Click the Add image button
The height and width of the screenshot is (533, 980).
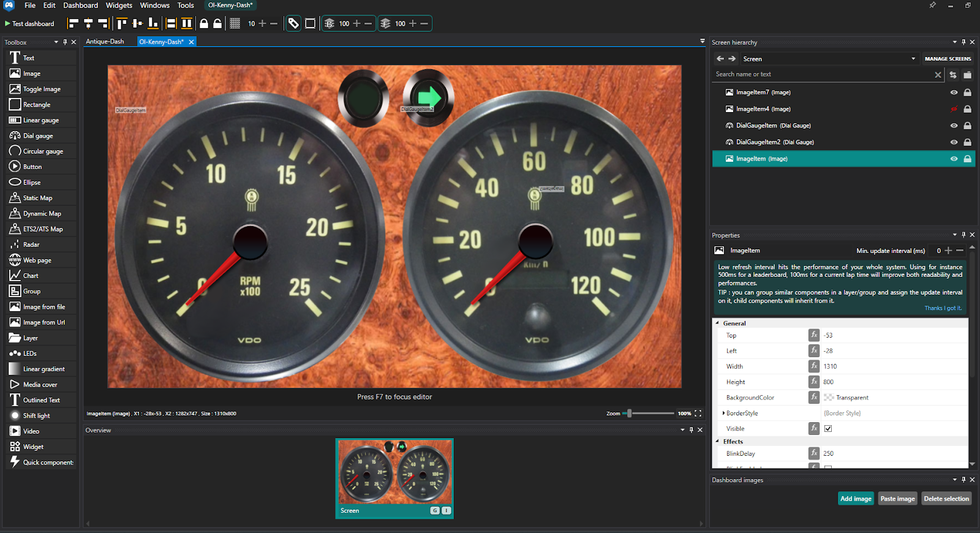(x=856, y=499)
